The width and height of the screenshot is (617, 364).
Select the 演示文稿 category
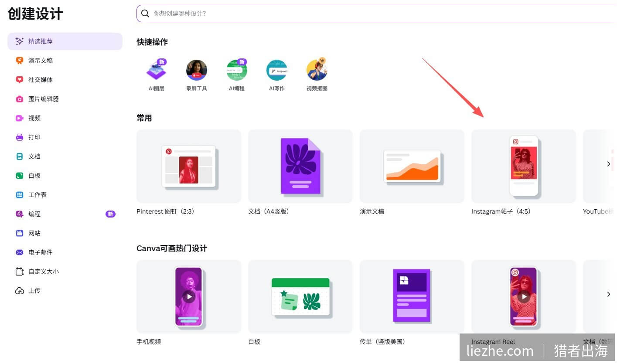[x=65, y=61]
